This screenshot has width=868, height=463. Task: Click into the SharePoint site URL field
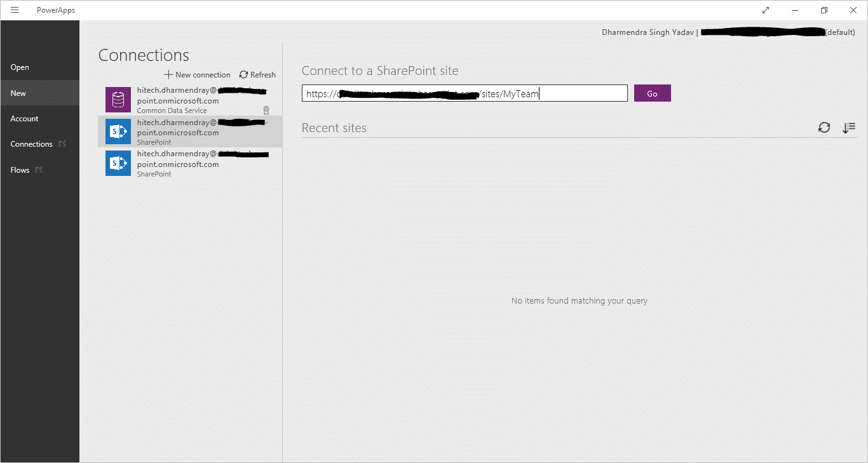coord(465,93)
